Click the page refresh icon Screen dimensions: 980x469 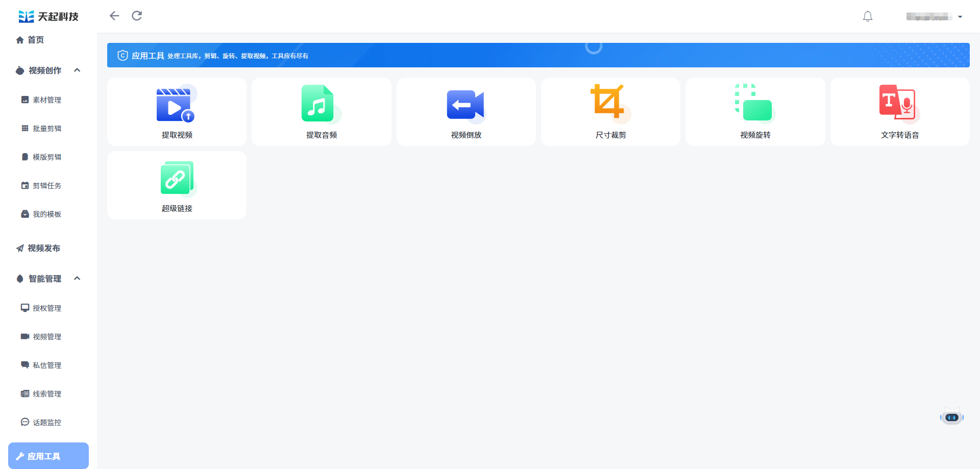click(137, 16)
